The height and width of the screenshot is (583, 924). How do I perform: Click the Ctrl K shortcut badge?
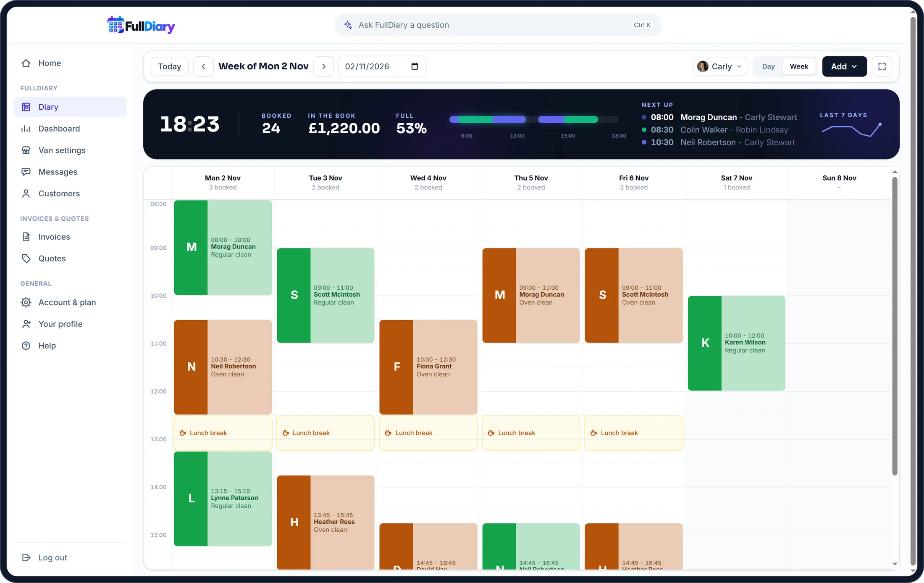tap(642, 25)
